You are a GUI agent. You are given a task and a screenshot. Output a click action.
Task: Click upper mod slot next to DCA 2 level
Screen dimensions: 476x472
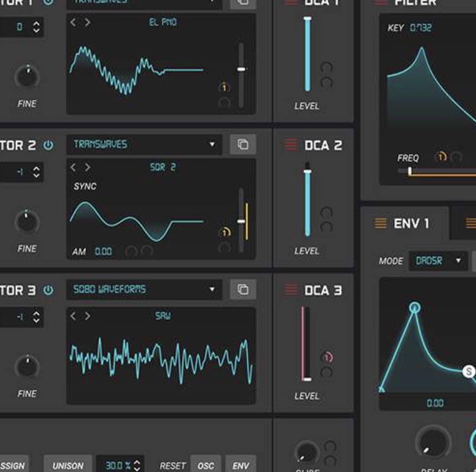(326, 212)
